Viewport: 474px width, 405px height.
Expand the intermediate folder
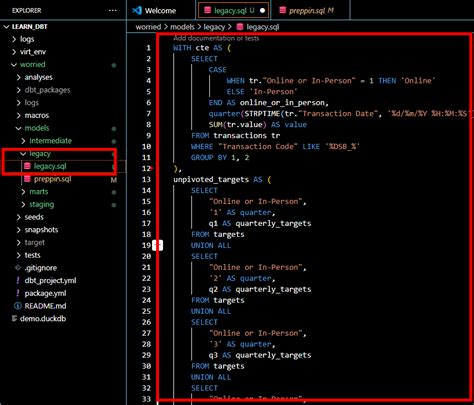click(x=23, y=141)
